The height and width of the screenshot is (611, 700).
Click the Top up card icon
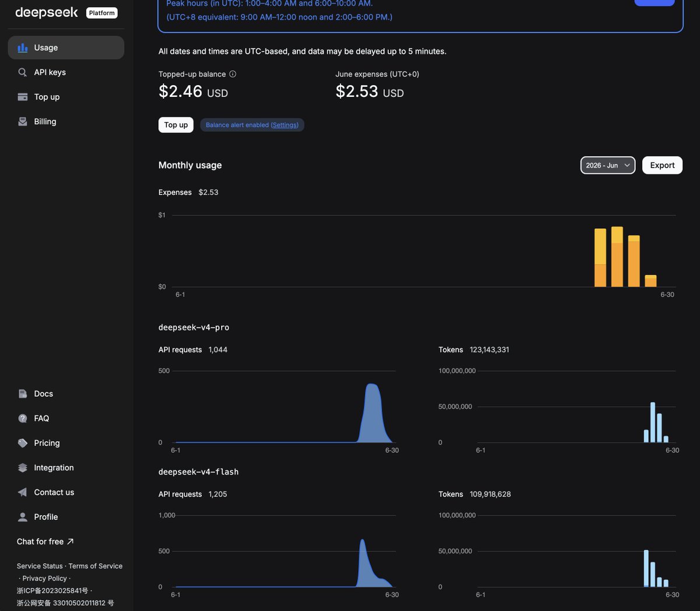[x=23, y=97]
